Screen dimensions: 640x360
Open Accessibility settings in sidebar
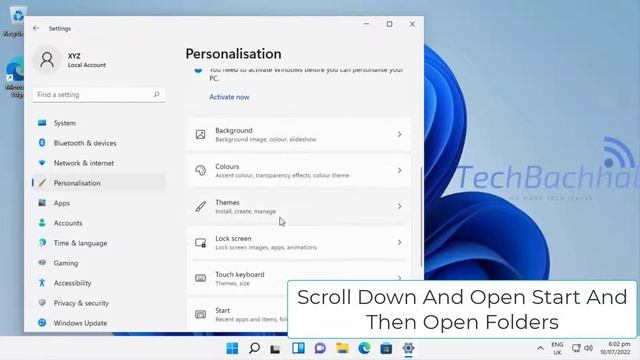click(x=99, y=283)
